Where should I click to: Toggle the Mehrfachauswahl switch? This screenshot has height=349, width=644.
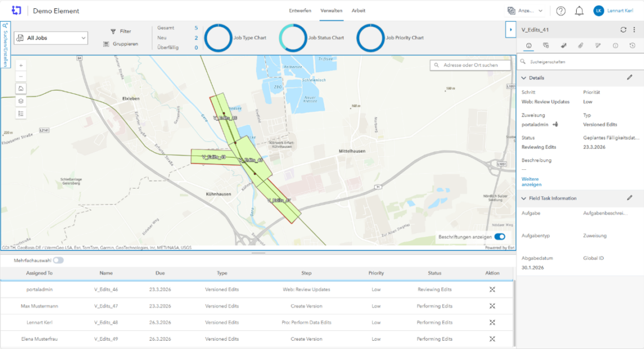(58, 260)
